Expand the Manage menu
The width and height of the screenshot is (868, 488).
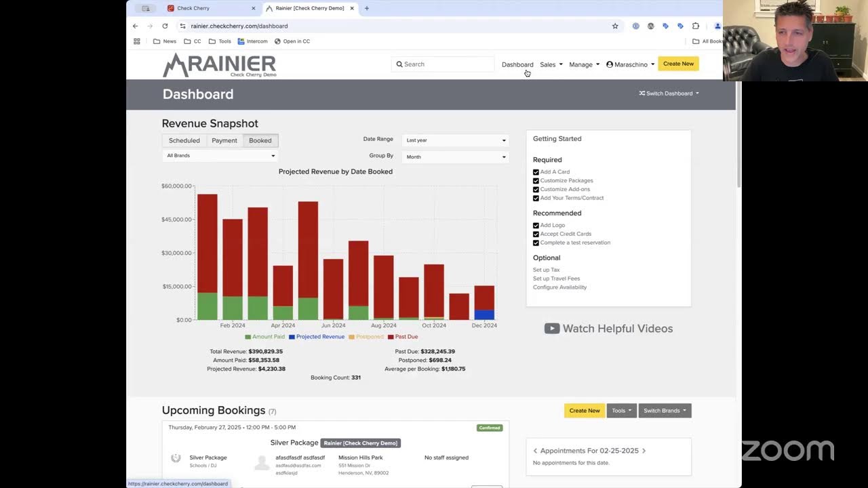(584, 64)
